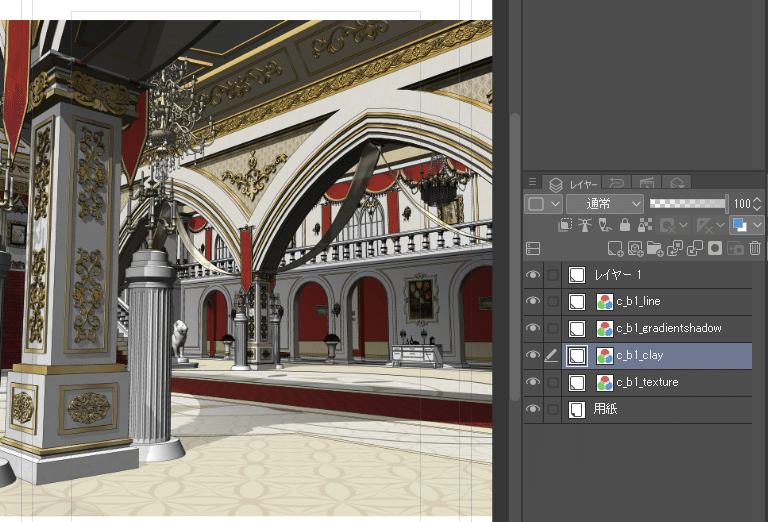The height and width of the screenshot is (522, 768).
Task: Tick the checkbox beside c_b1_line
Action: tap(552, 301)
